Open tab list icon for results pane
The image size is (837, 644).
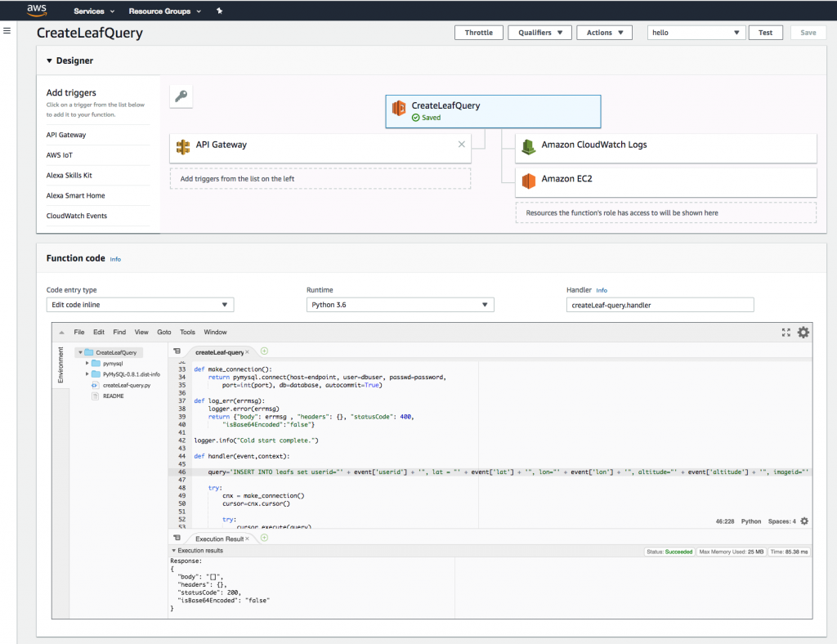point(177,538)
